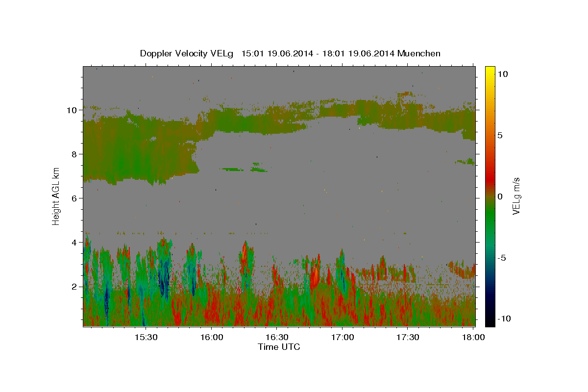
Task: Click the 'Time UTC' axis title
Action: coord(279,347)
